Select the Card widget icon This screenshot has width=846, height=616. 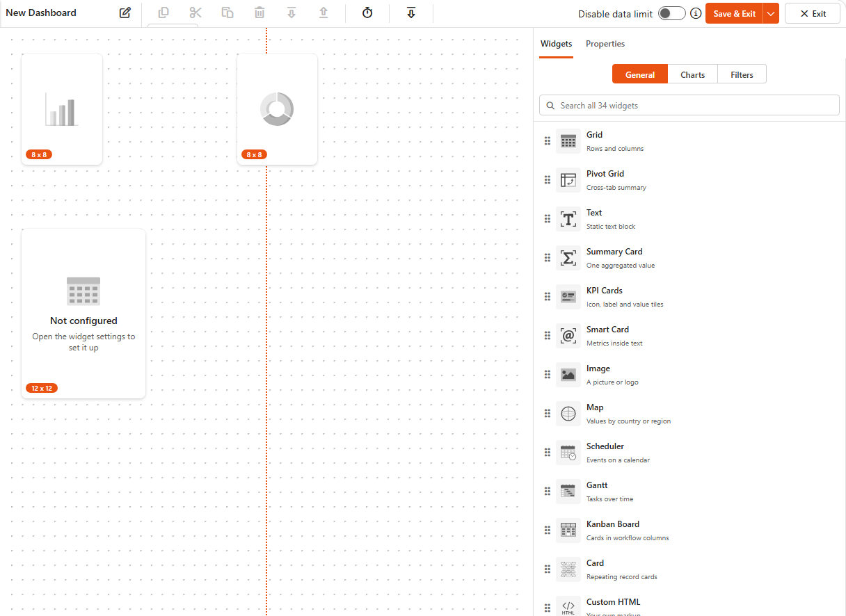[x=568, y=569]
